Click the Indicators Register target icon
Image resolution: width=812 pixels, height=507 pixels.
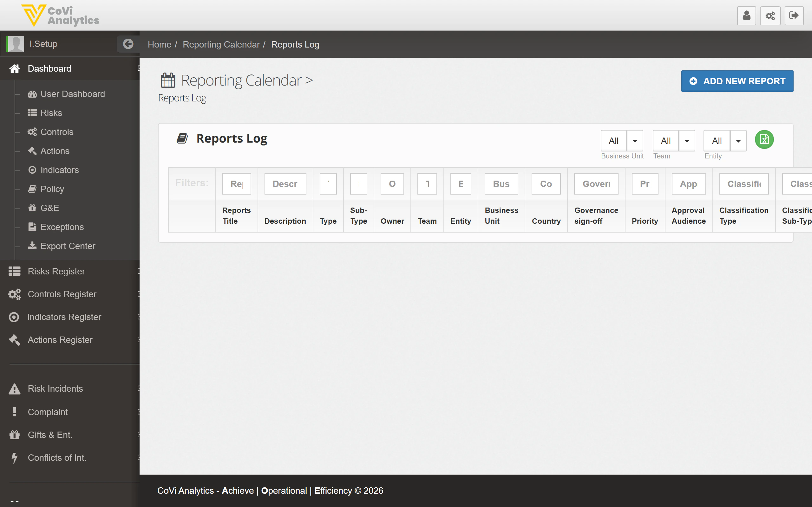click(14, 317)
